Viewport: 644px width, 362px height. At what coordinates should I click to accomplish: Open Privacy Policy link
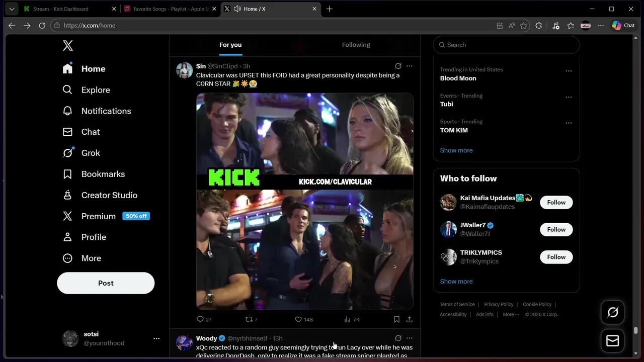click(x=499, y=304)
